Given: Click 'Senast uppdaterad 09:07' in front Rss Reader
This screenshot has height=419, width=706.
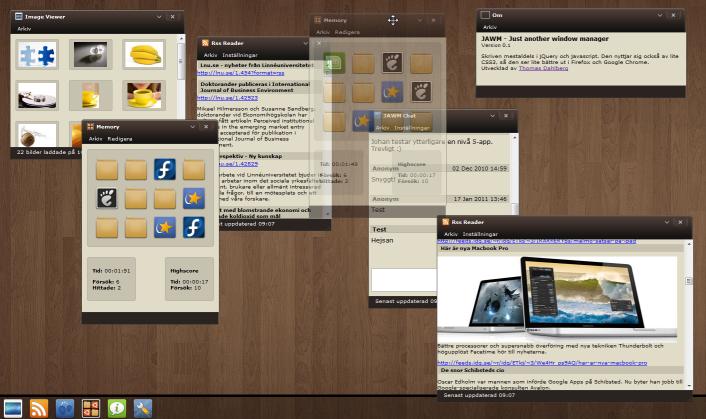Looking at the screenshot, I should [479, 395].
